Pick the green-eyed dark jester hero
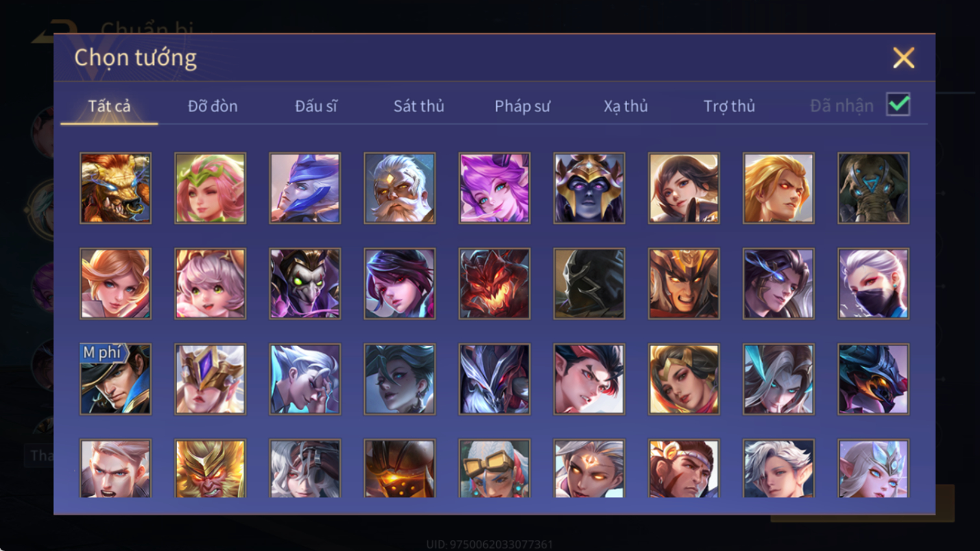 [x=305, y=284]
